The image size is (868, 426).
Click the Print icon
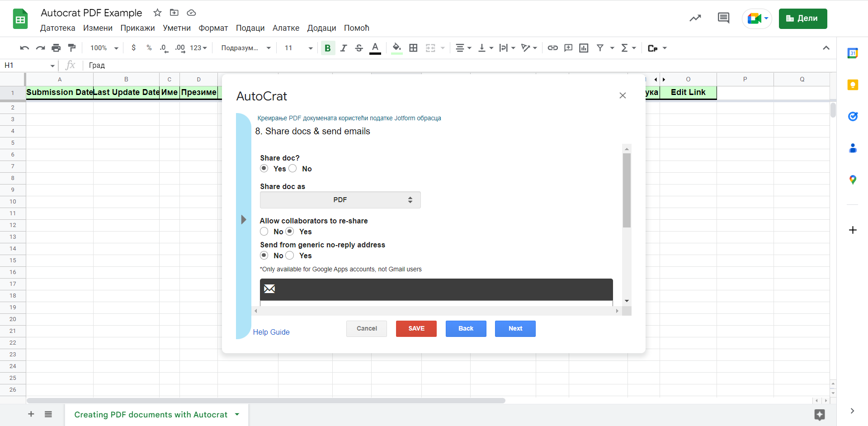tap(56, 48)
